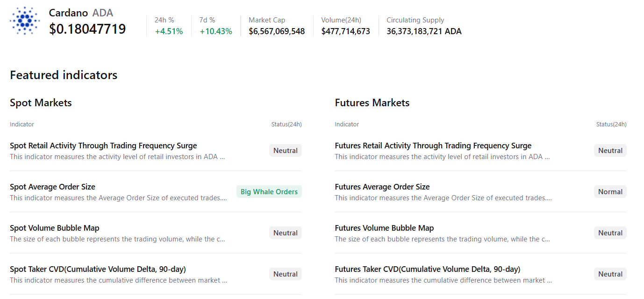Select the Cardano coin name
The image size is (644, 299).
tap(68, 13)
